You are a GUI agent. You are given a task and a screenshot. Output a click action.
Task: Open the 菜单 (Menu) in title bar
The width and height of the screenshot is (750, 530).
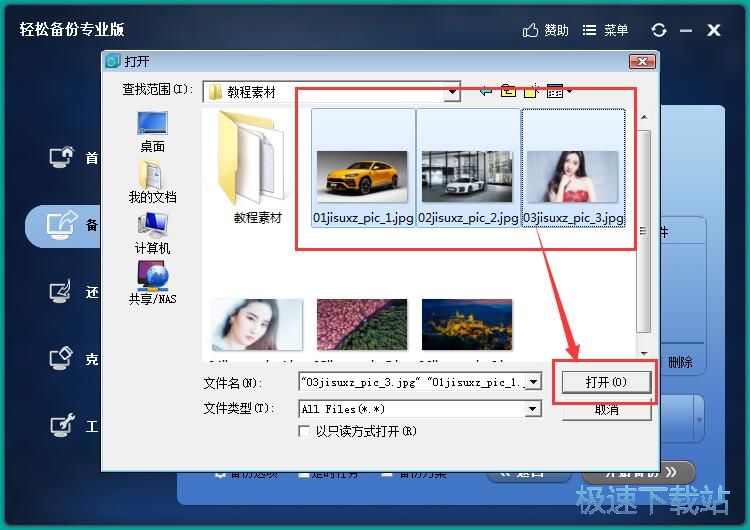tap(606, 30)
